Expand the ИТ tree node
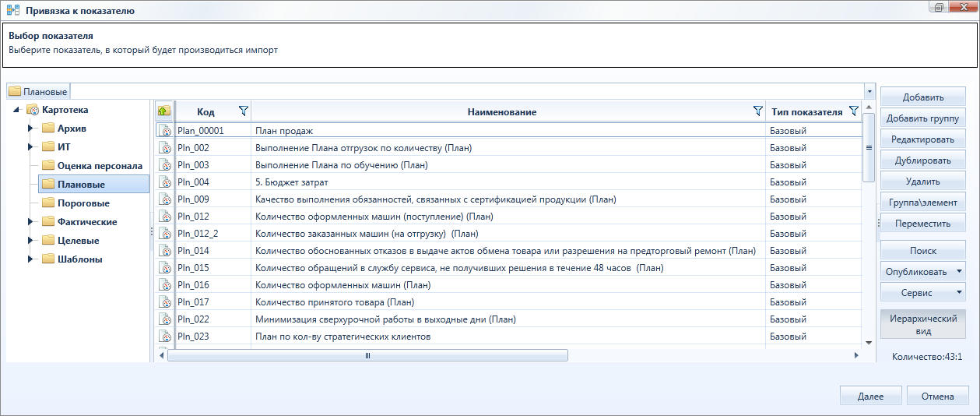The image size is (980, 416). point(31,146)
